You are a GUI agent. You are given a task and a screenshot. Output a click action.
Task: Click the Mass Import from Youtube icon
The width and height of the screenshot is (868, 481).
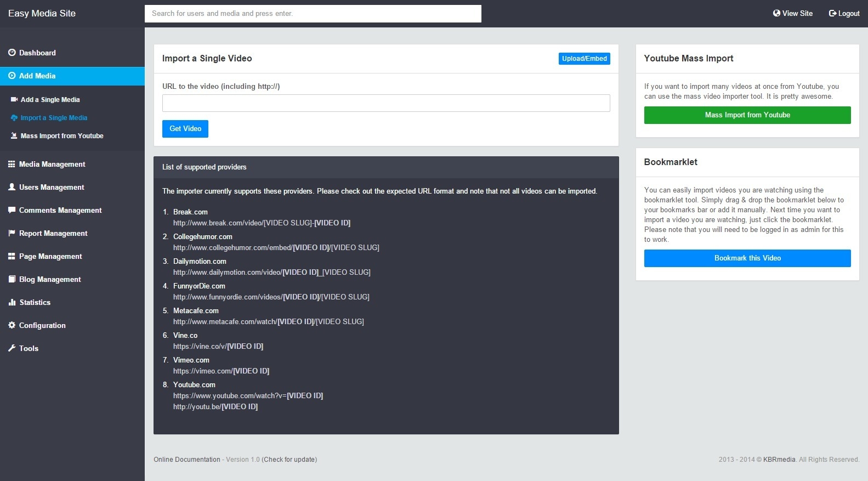[14, 135]
